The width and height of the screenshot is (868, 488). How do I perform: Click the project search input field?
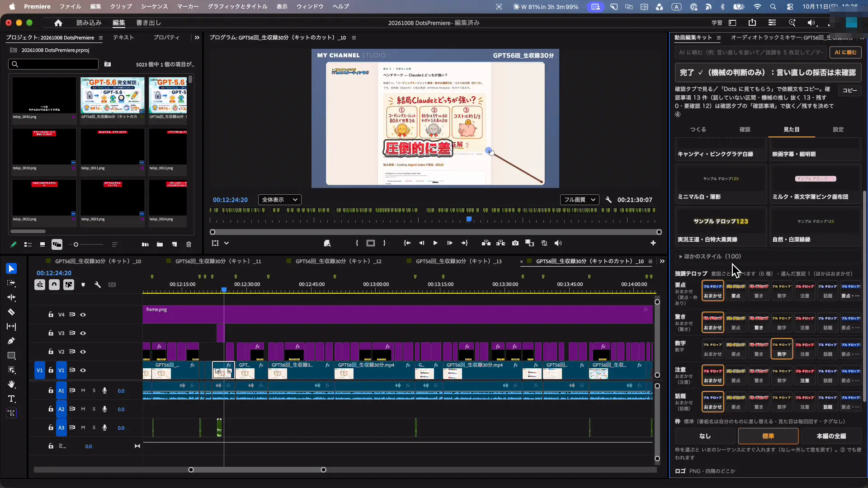coord(53,64)
